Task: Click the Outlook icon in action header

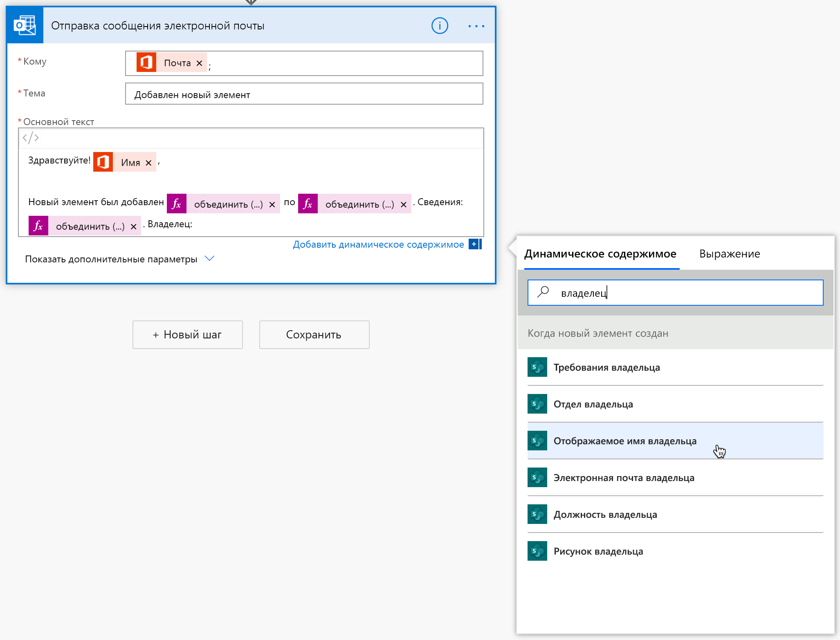Action: click(x=25, y=25)
